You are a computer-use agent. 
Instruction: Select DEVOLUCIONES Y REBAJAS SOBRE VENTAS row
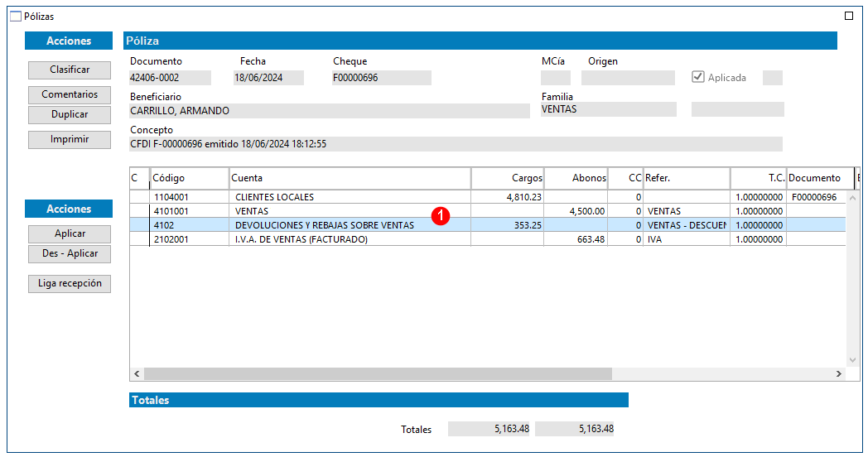(x=487, y=225)
